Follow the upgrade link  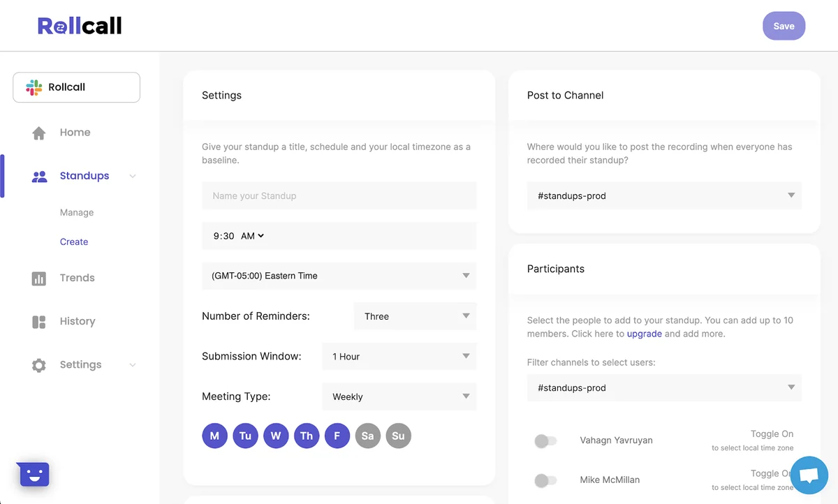point(644,334)
